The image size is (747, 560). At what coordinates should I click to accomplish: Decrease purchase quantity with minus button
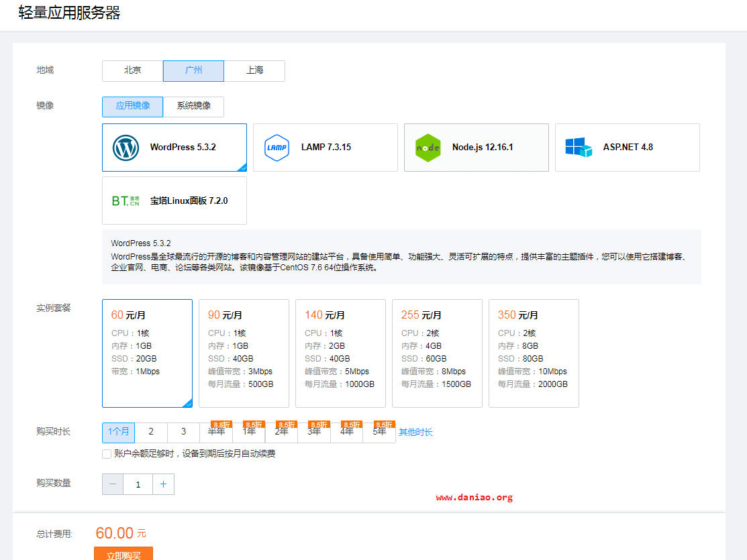(x=113, y=484)
